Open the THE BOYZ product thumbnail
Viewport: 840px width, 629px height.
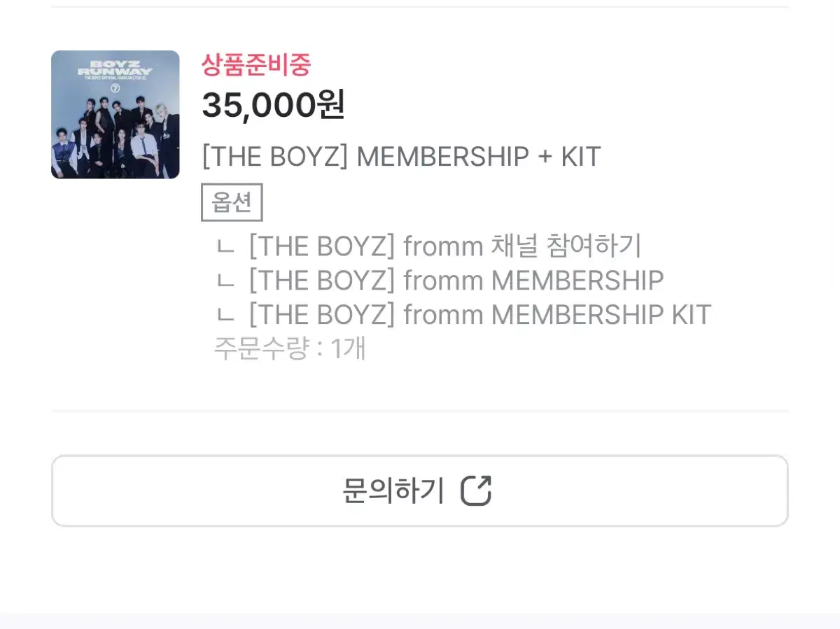click(115, 115)
